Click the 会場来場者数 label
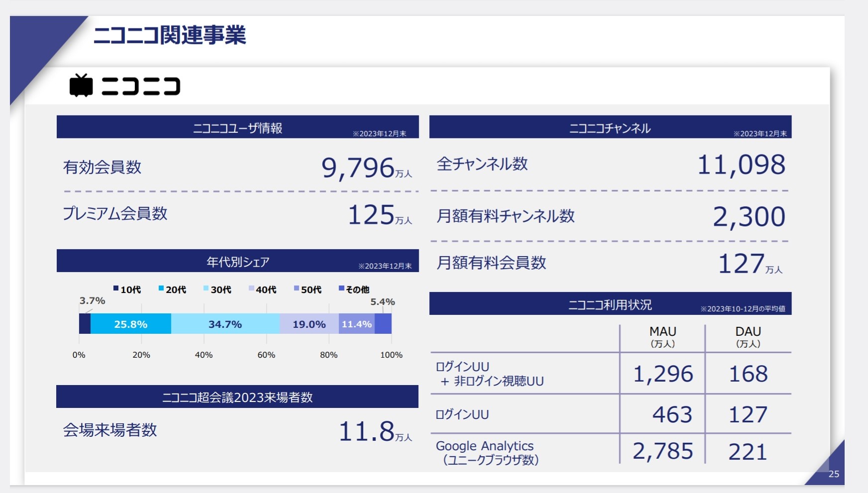The width and height of the screenshot is (868, 493). click(x=110, y=430)
